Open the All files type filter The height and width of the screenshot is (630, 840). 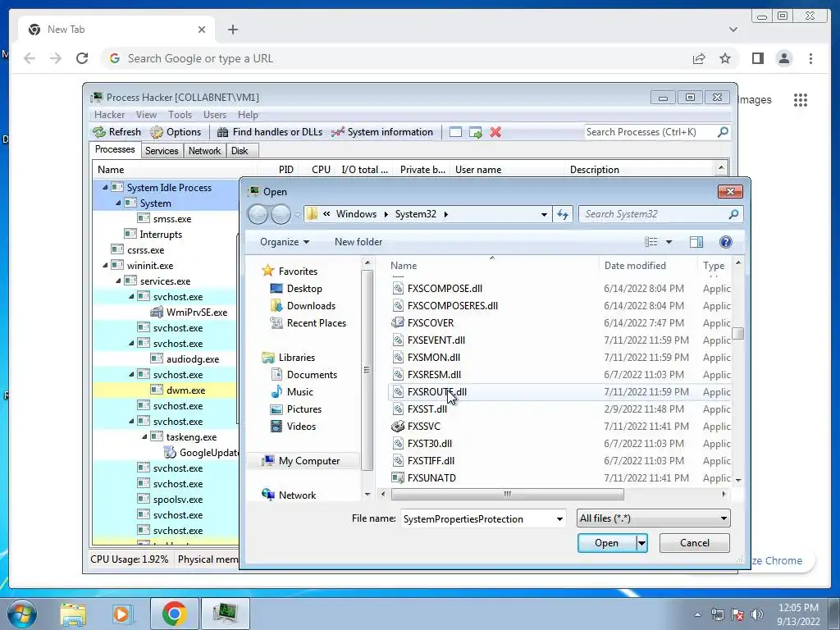click(x=653, y=518)
